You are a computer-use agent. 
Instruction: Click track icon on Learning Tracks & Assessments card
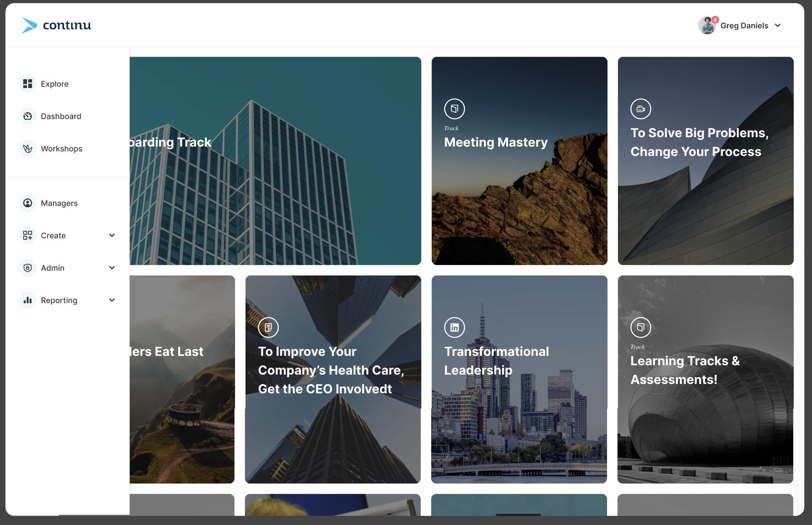(x=641, y=328)
